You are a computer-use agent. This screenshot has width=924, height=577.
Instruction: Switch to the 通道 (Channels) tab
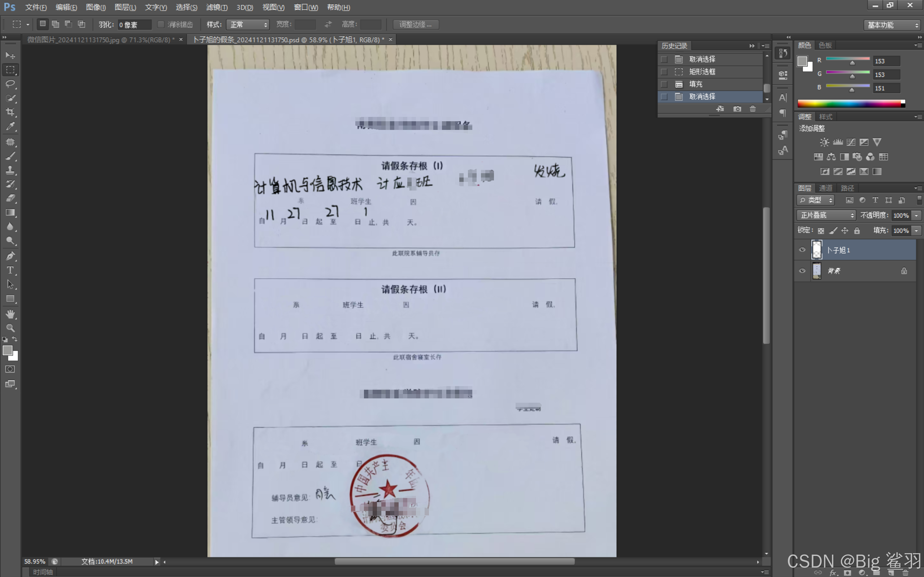825,188
